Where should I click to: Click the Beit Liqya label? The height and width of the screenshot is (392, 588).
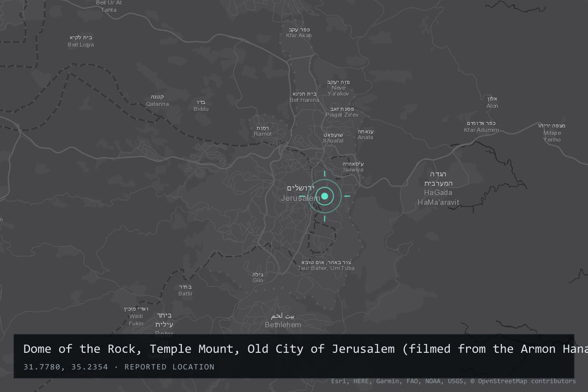[81, 41]
